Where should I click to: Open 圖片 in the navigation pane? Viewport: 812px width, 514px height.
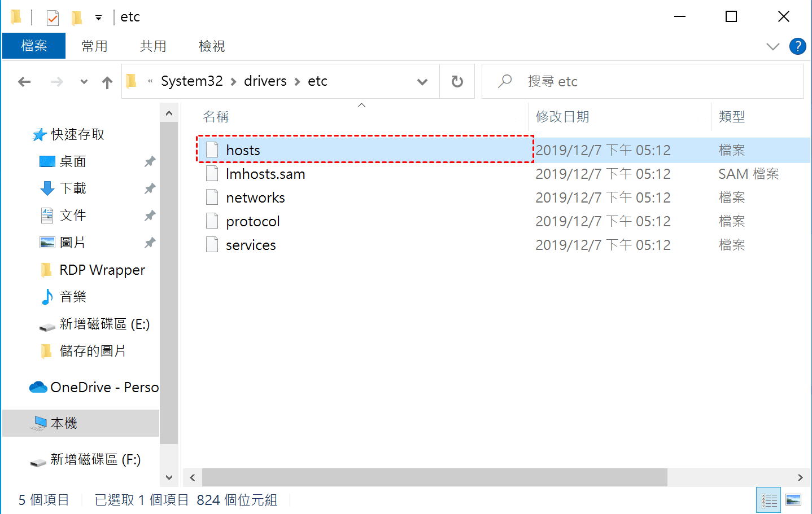[73, 243]
